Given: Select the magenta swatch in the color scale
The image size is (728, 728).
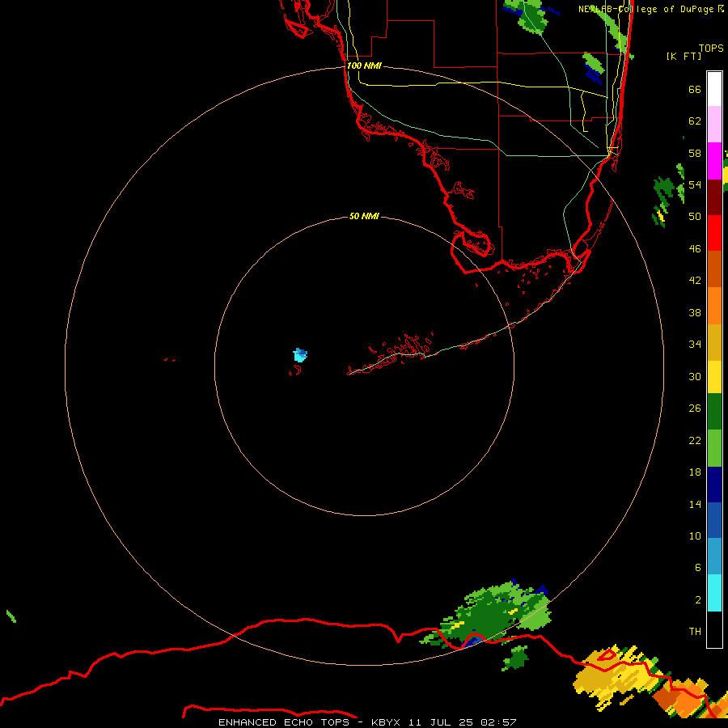Looking at the screenshot, I should [x=714, y=161].
